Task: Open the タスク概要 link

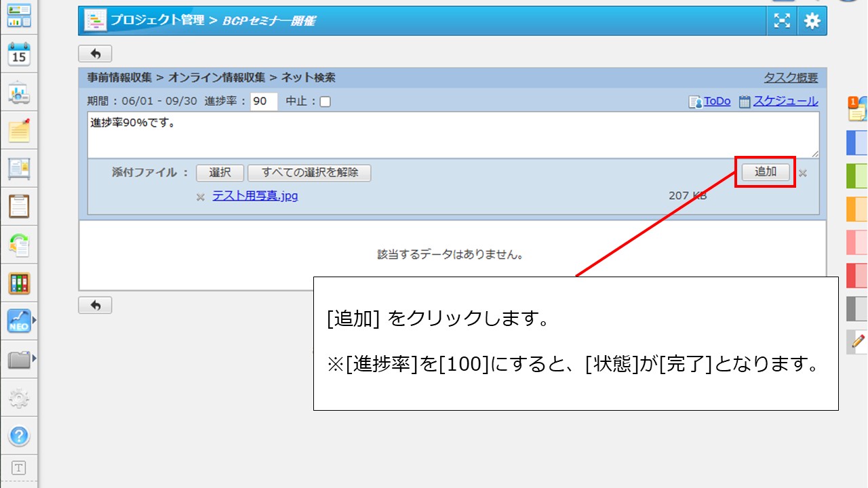Action: [791, 78]
